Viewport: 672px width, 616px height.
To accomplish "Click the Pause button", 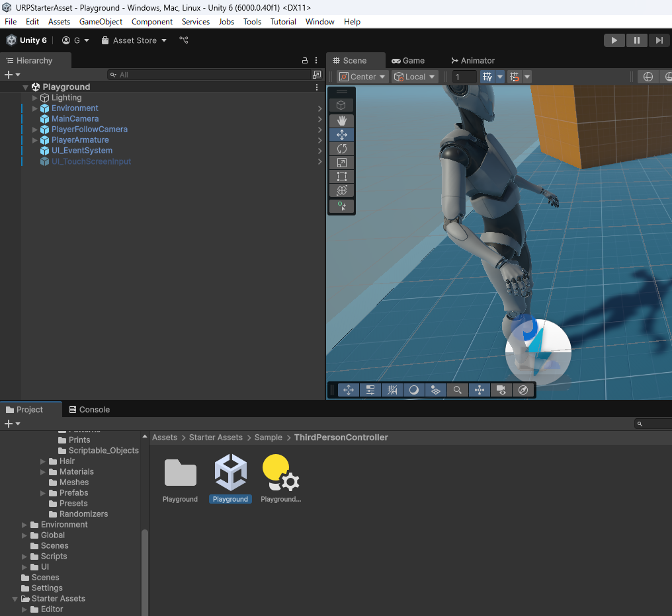I will coord(636,40).
